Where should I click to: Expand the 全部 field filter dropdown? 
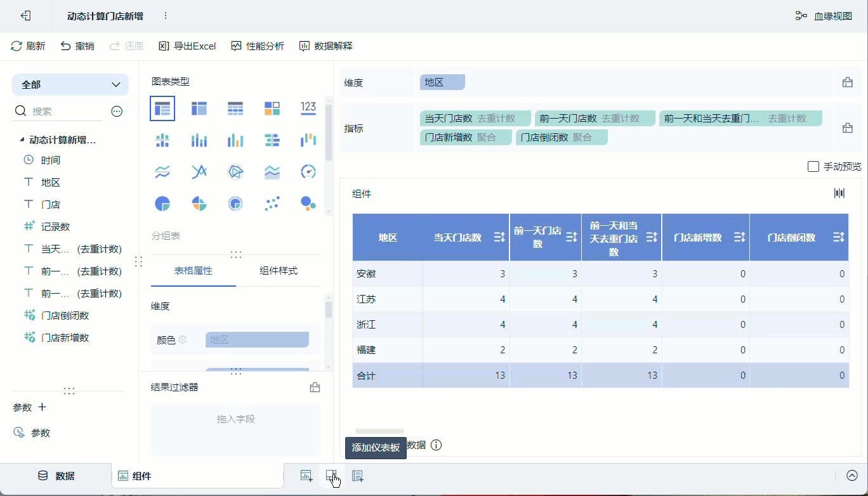70,84
